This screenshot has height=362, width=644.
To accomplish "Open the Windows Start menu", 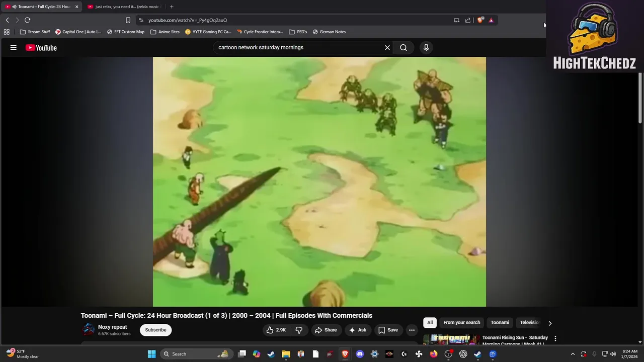I will pyautogui.click(x=151, y=354).
